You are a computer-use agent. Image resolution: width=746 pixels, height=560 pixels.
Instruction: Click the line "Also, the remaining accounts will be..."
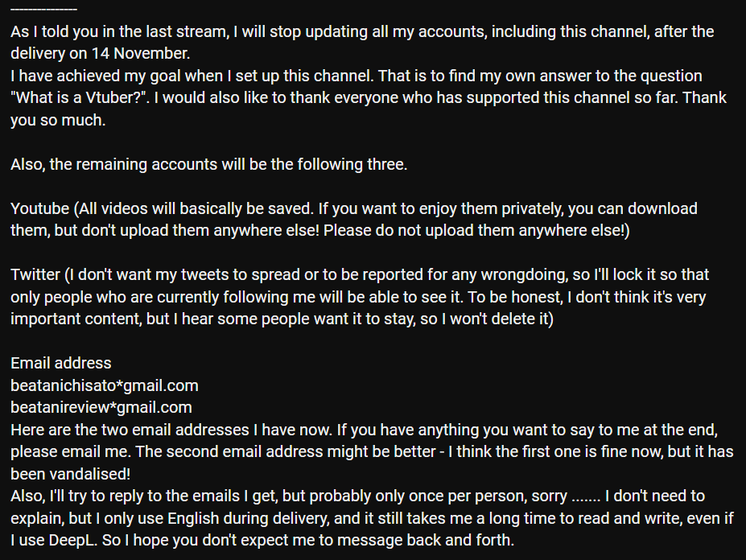[209, 164]
